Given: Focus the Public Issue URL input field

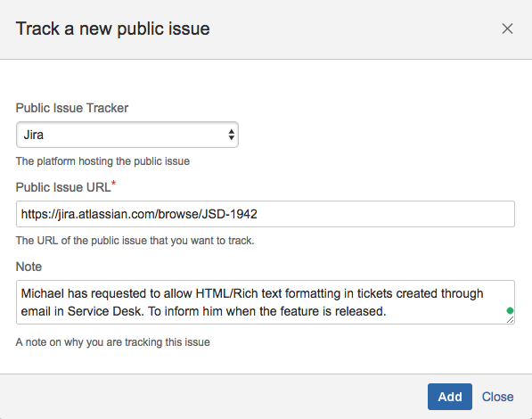Looking at the screenshot, I should point(266,214).
